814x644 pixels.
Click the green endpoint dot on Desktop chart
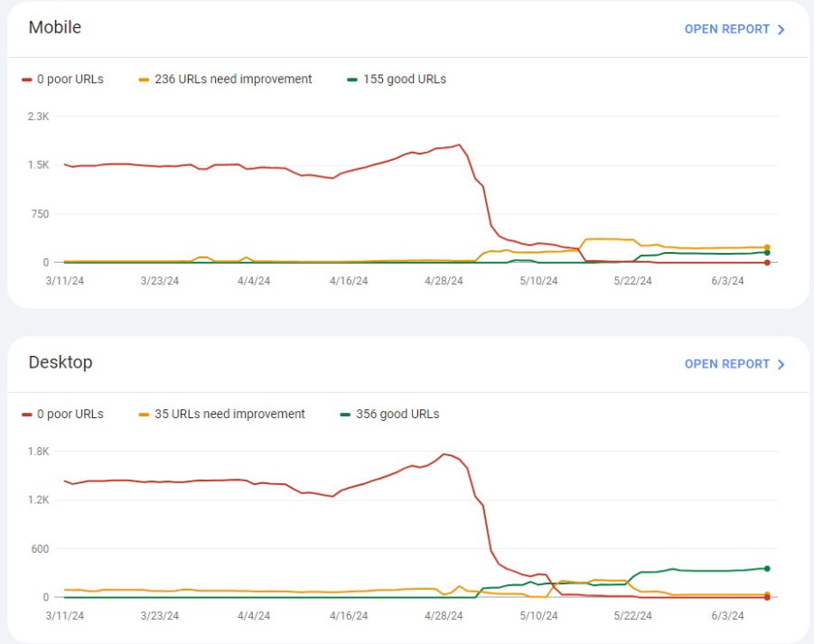(767, 568)
